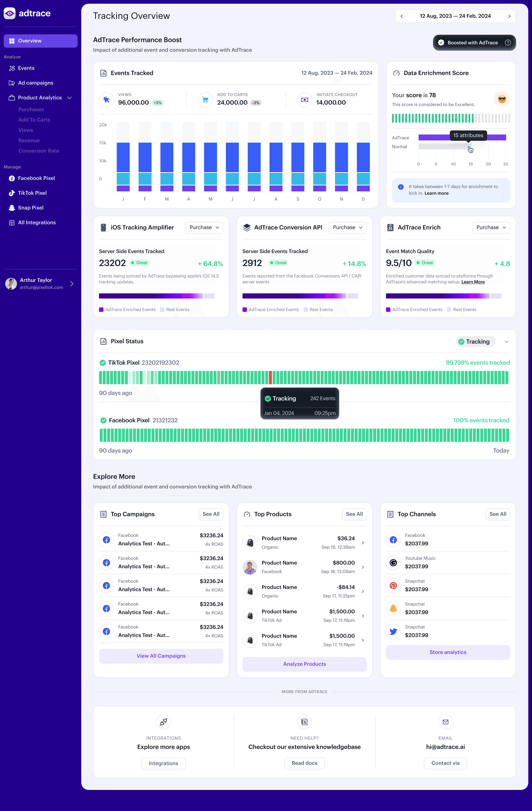
Task: Click the Initiate Checkout money icon
Action: (x=304, y=100)
